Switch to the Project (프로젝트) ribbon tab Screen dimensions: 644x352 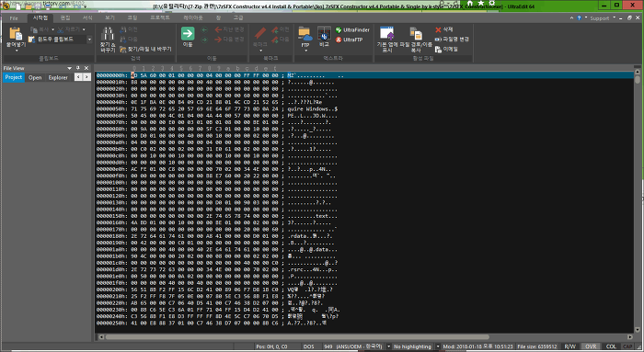[160, 18]
